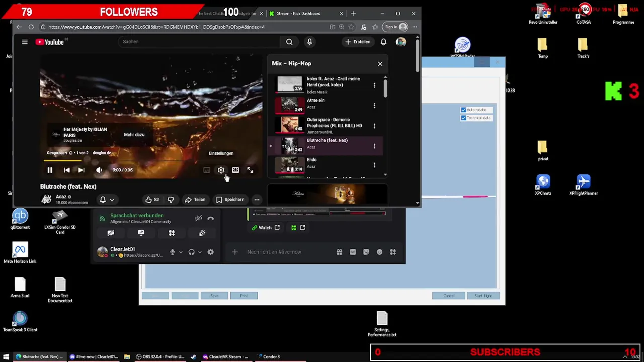
Task: Share your screen in Discord
Action: point(141,233)
